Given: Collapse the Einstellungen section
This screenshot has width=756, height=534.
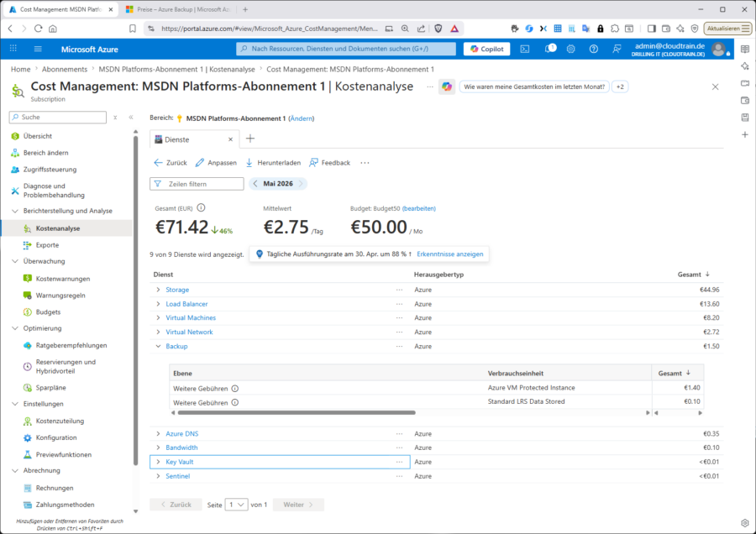Looking at the screenshot, I should click(15, 404).
